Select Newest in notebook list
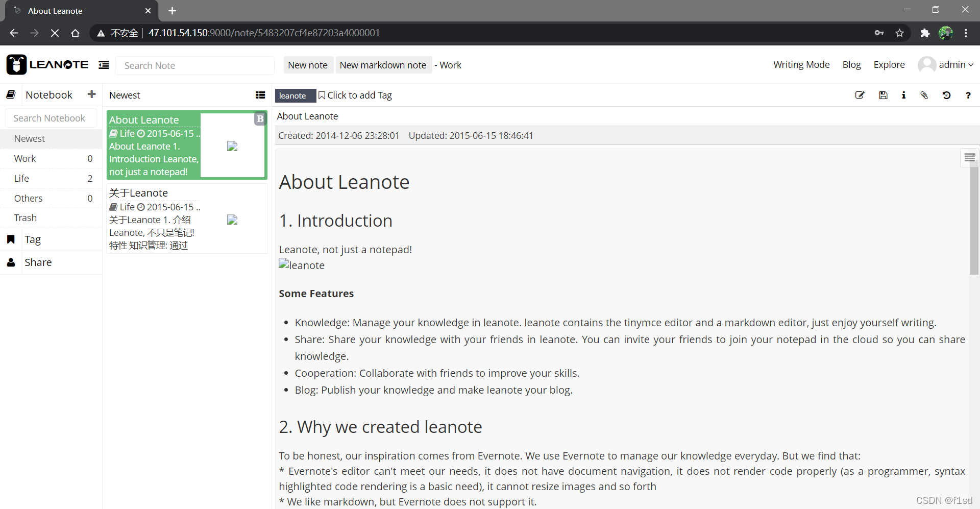Image resolution: width=980 pixels, height=509 pixels. tap(51, 139)
